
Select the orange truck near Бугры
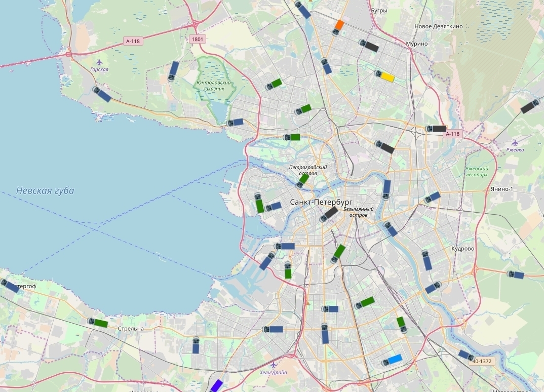point(337,28)
